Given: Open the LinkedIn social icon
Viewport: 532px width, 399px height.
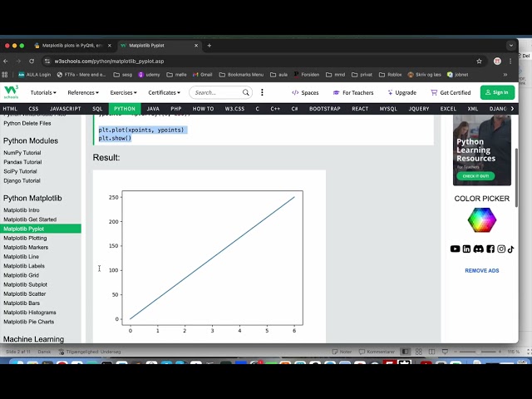Looking at the screenshot, I should point(466,249).
